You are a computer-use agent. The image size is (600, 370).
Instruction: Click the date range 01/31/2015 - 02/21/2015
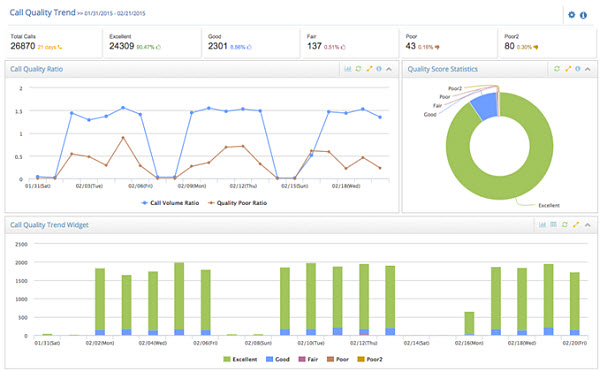click(x=115, y=14)
